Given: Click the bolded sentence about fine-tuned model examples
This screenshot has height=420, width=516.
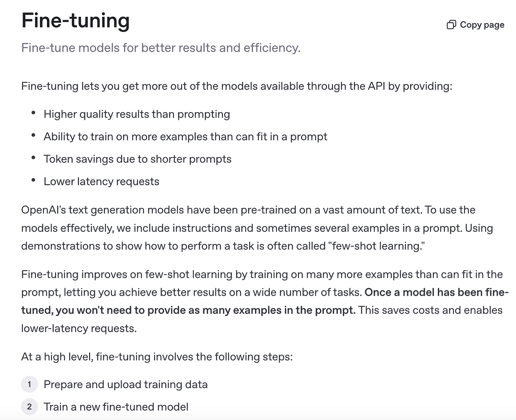Looking at the screenshot, I should tap(265, 301).
